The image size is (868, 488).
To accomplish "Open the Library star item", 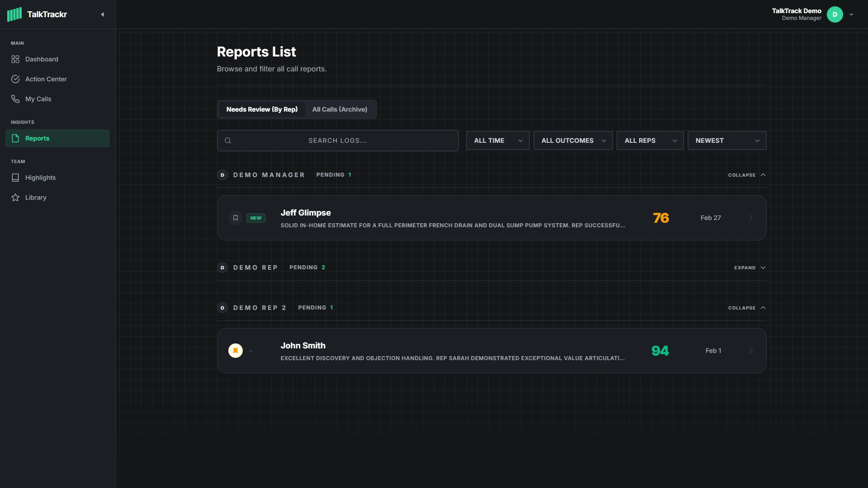I will pos(36,197).
